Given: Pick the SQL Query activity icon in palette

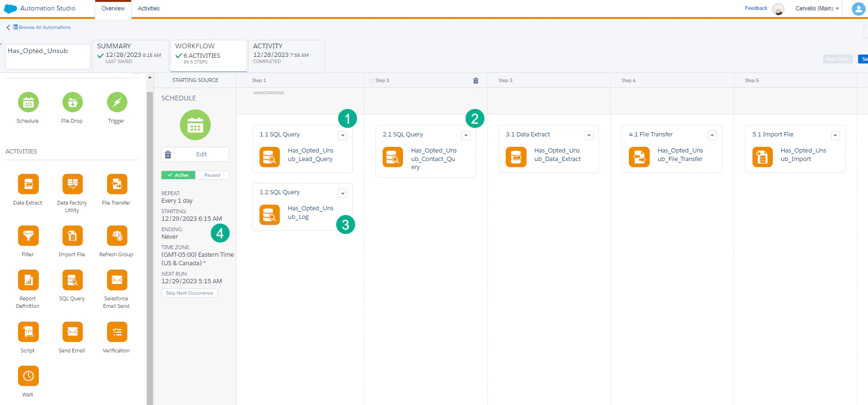Looking at the screenshot, I should 72,280.
